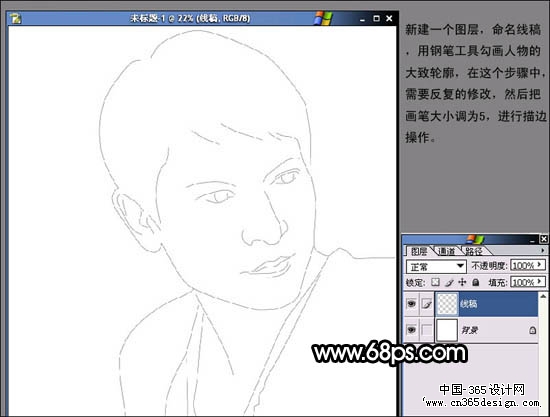This screenshot has width=550, height=417.
Task: Click the lock transparent pixels icon
Action: pyautogui.click(x=435, y=282)
